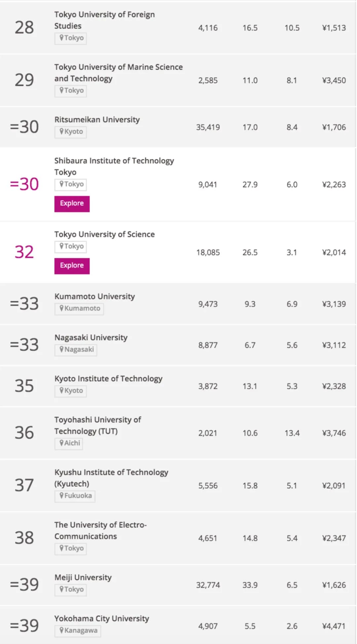Select Nagasaki University name
The image size is (357, 644).
(x=91, y=337)
